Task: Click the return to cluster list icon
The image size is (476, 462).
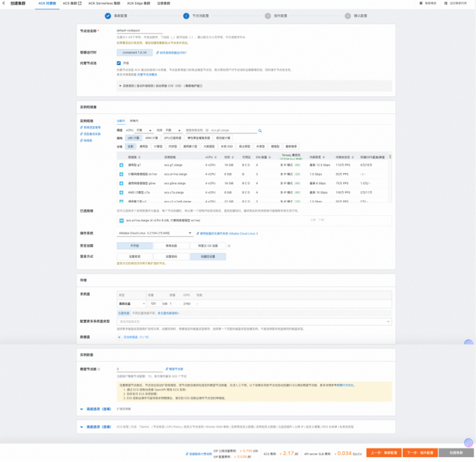Action: 446,3
